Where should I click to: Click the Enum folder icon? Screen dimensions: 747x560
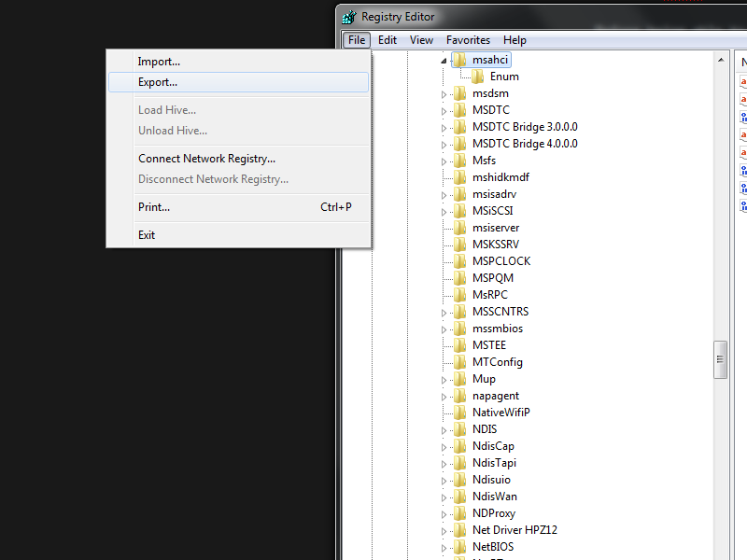[x=477, y=77]
